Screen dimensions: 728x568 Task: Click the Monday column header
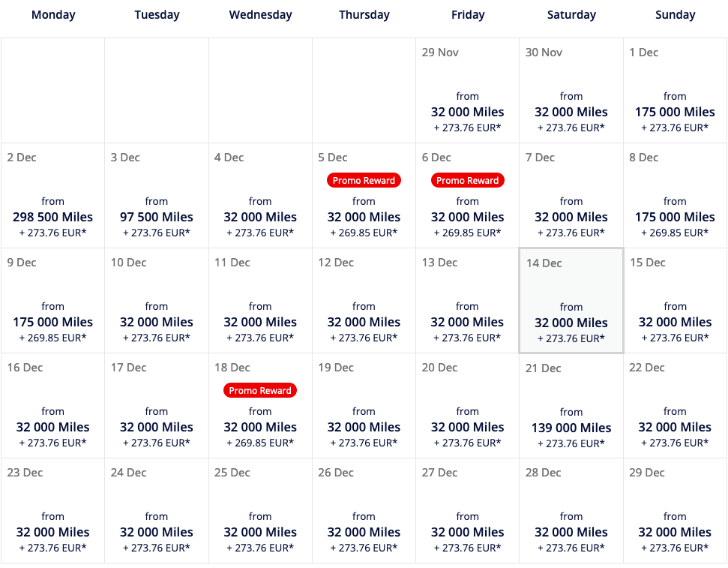tap(53, 15)
